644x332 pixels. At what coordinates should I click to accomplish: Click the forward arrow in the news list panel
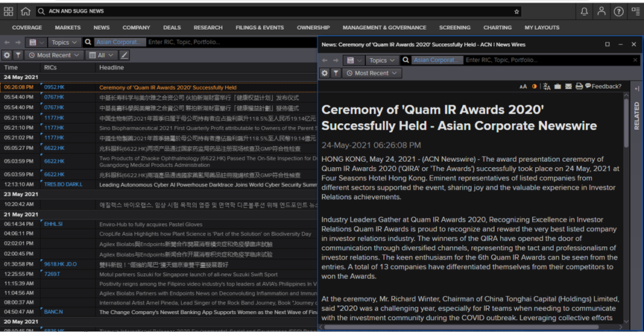click(x=18, y=43)
